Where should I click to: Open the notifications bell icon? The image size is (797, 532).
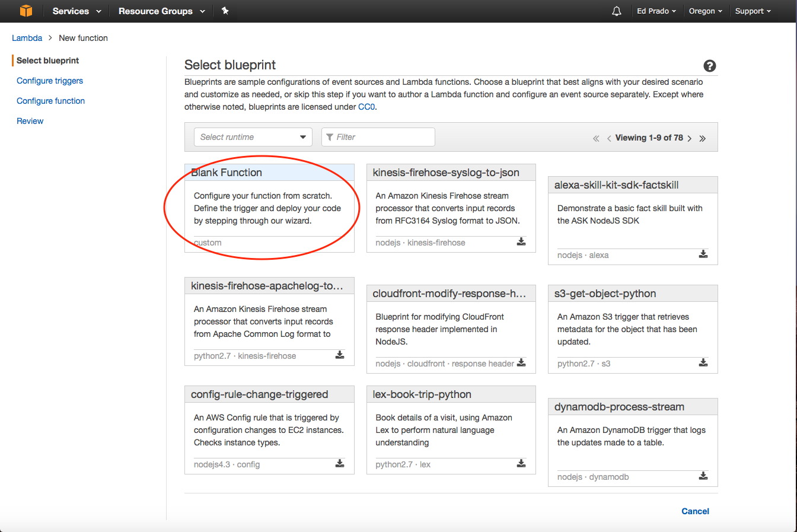617,11
